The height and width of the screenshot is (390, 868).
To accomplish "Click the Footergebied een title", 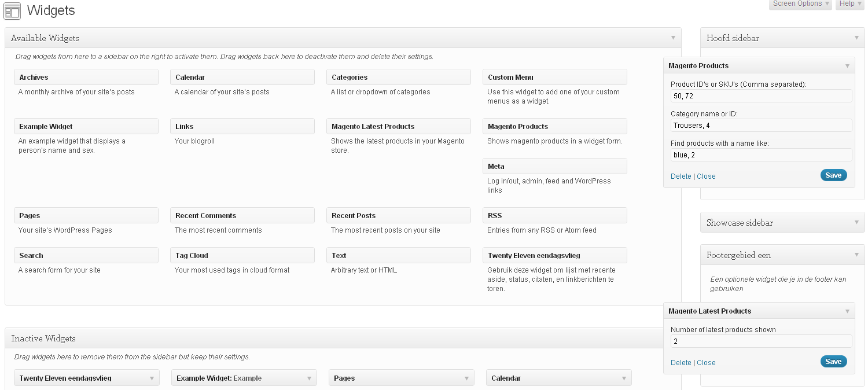I will (x=738, y=255).
